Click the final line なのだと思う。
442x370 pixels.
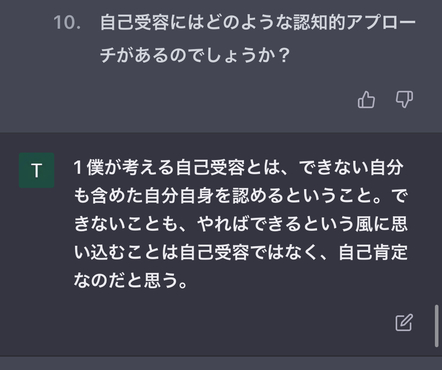pos(131,280)
